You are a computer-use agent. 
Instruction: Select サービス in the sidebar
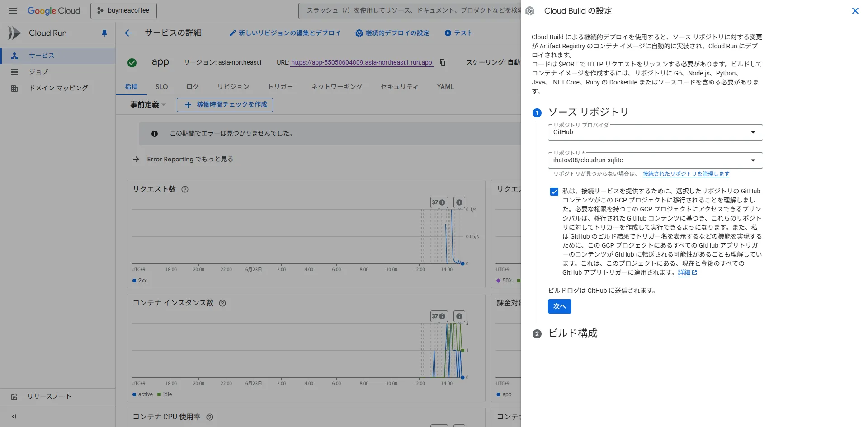point(58,56)
